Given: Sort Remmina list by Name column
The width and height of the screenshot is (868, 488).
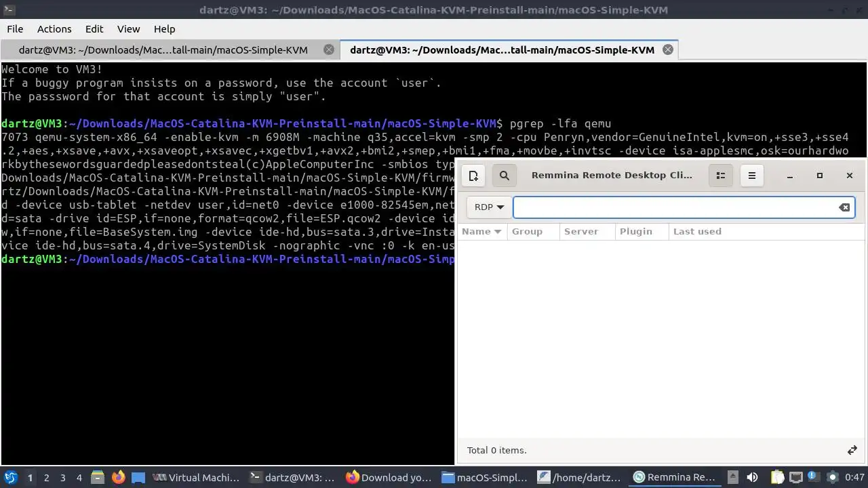Looking at the screenshot, I should pos(481,231).
